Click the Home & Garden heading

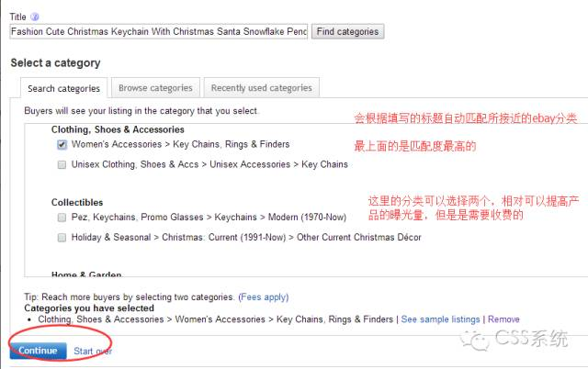pyautogui.click(x=86, y=274)
